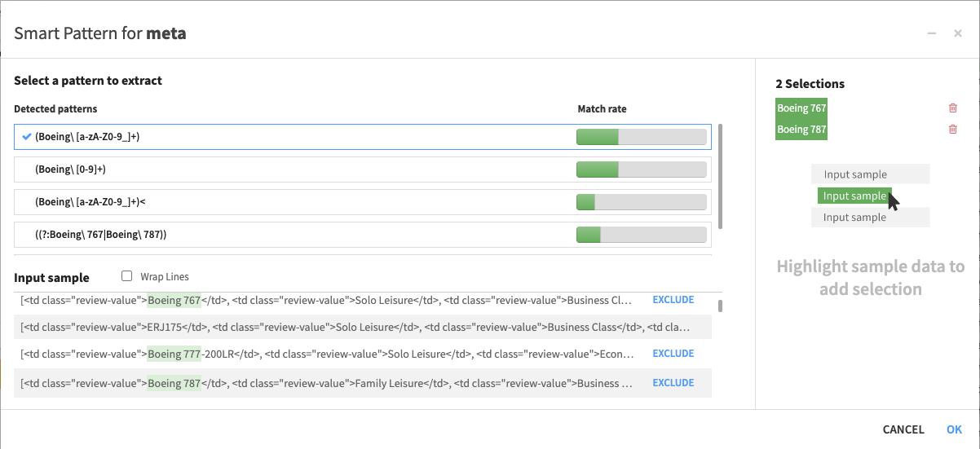The width and height of the screenshot is (980, 449).
Task: Click the '2 Selections' heading
Action: click(x=810, y=84)
